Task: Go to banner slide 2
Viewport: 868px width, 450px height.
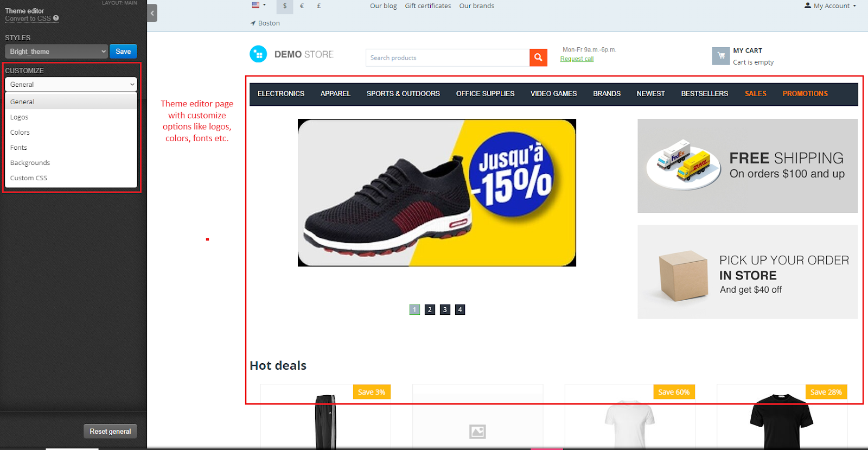Action: click(430, 309)
